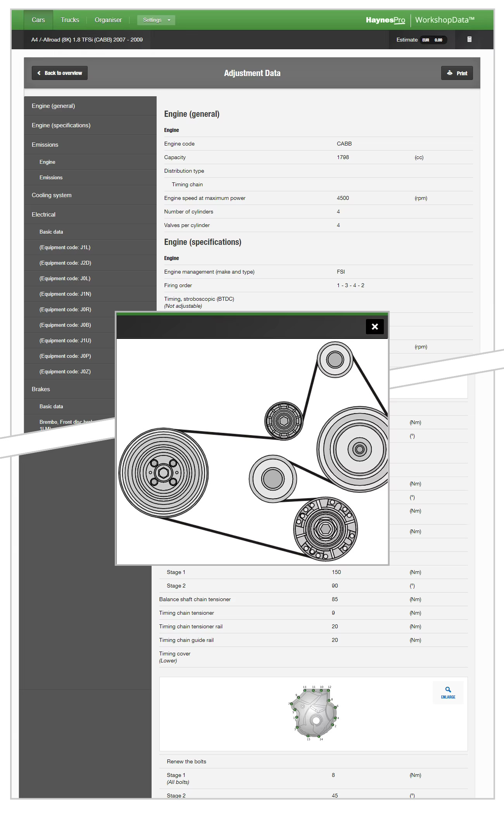The image size is (504, 813).
Task: Select Equipment code J2D
Action: 90,263
